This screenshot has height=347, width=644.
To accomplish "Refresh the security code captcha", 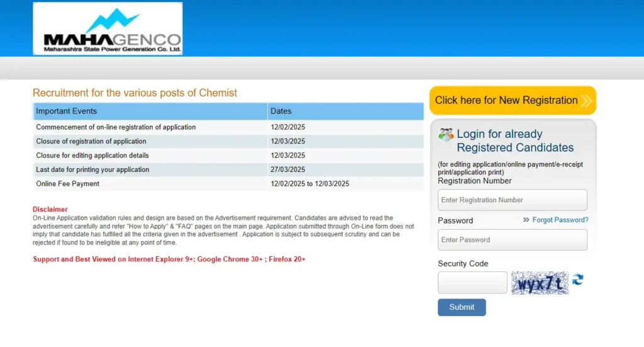I will 578,280.
